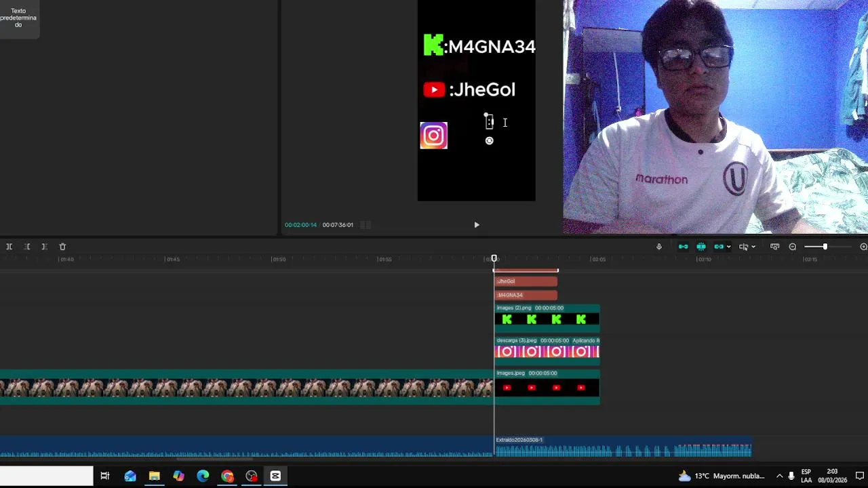
Task: Open File Explorer from the taskbar
Action: pyautogui.click(x=154, y=476)
